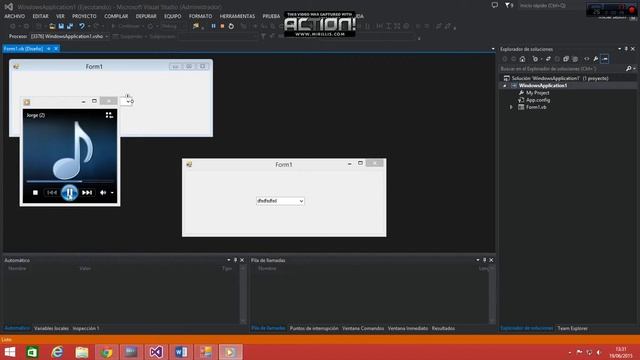This screenshot has width=640, height=360.
Task: Open the notifications flag filter icon
Action: click(x=508, y=5)
